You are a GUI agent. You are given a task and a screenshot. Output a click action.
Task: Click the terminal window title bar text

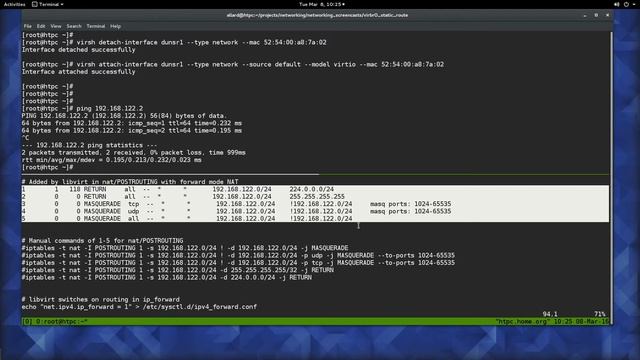[317, 15]
